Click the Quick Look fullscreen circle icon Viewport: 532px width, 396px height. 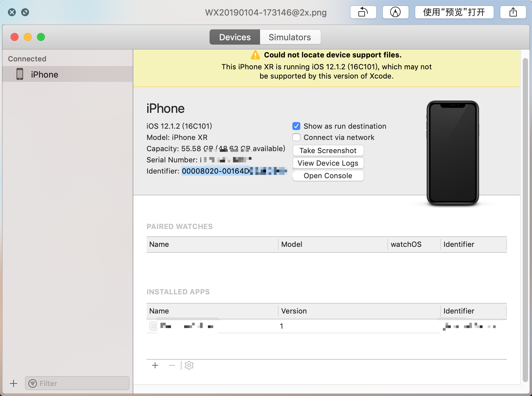pyautogui.click(x=25, y=13)
